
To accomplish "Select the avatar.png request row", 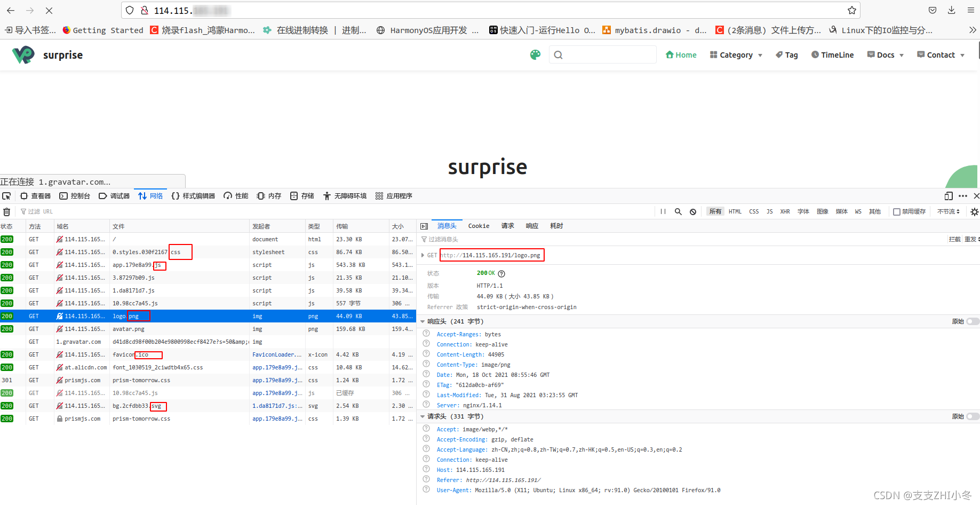I will (208, 329).
